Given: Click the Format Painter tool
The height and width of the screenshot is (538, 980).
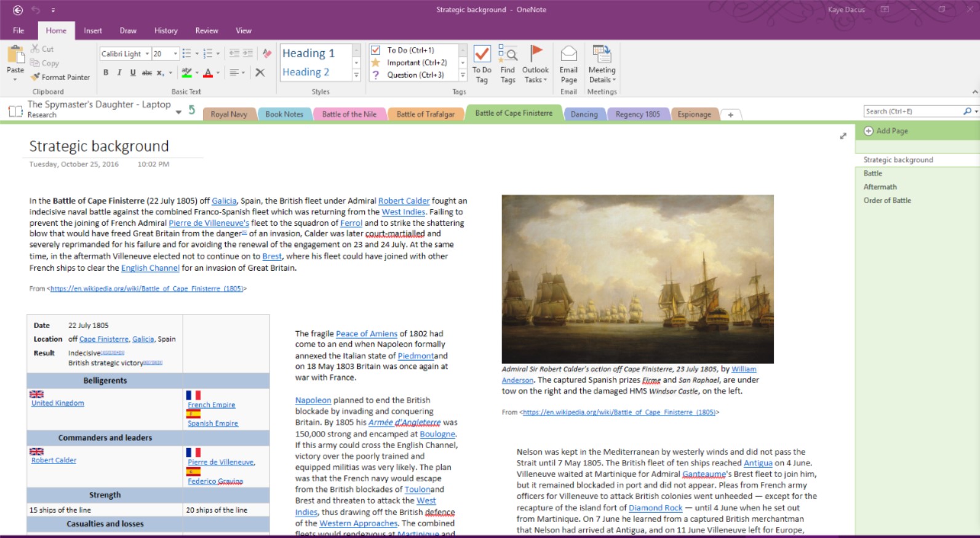Looking at the screenshot, I should 61,77.
